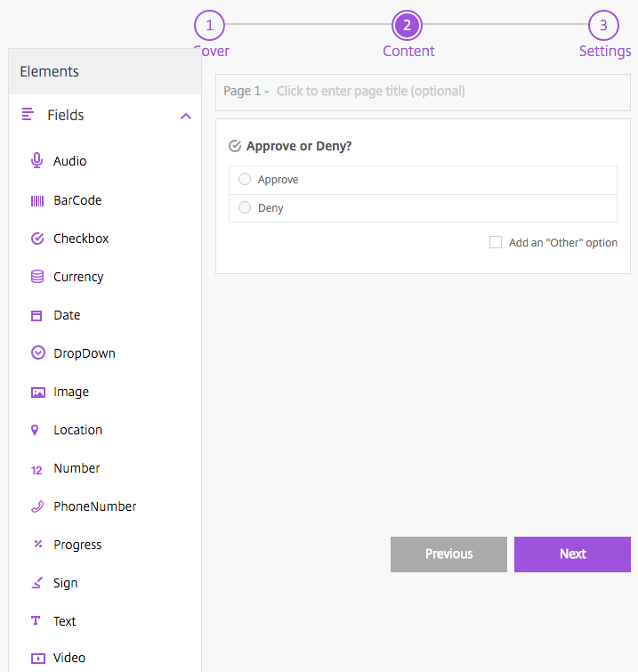Select the Approve radio button

pyautogui.click(x=245, y=180)
